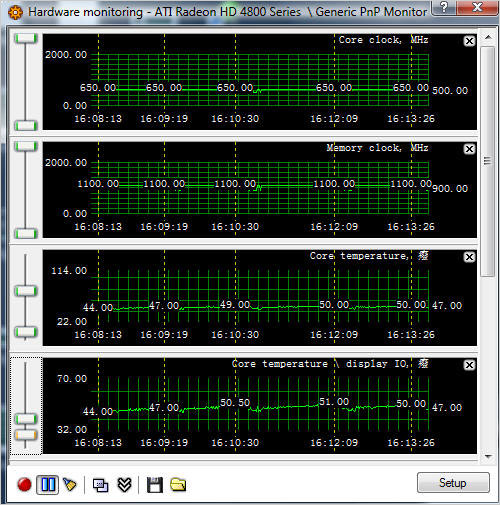Image resolution: width=500 pixels, height=505 pixels.
Task: Close the Core temperature graph
Action: (469, 257)
